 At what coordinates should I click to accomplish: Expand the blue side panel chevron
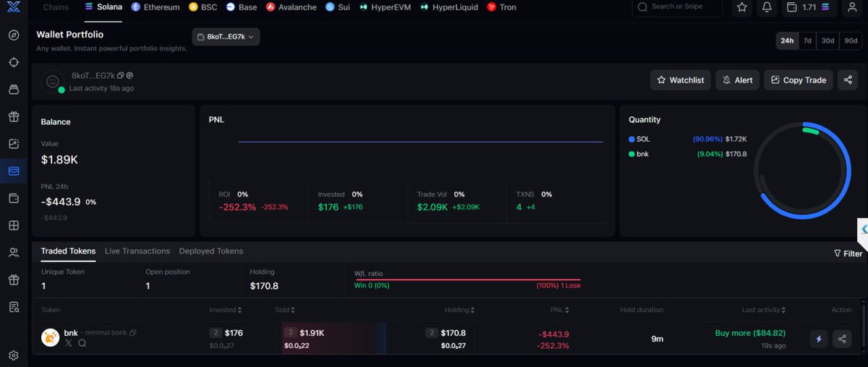864,229
